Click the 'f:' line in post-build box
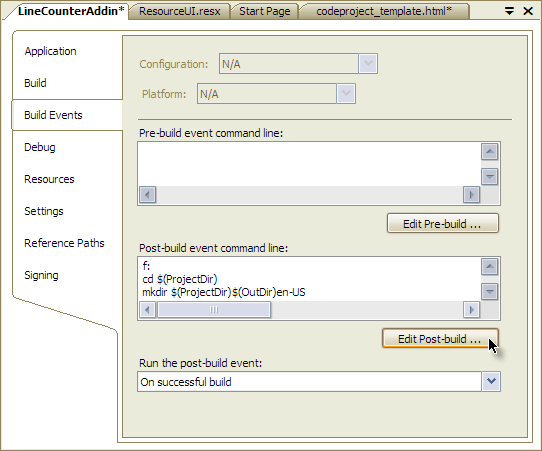 pos(146,266)
